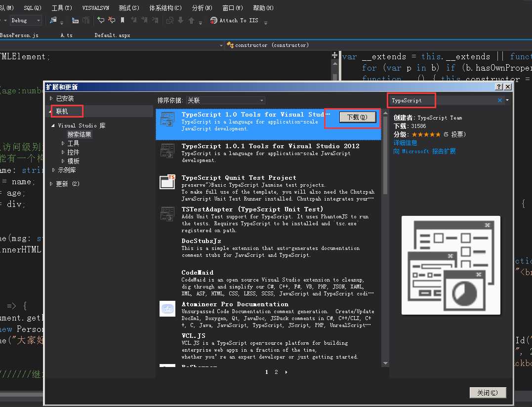Select the CodeMaid extension entry

coord(268,283)
